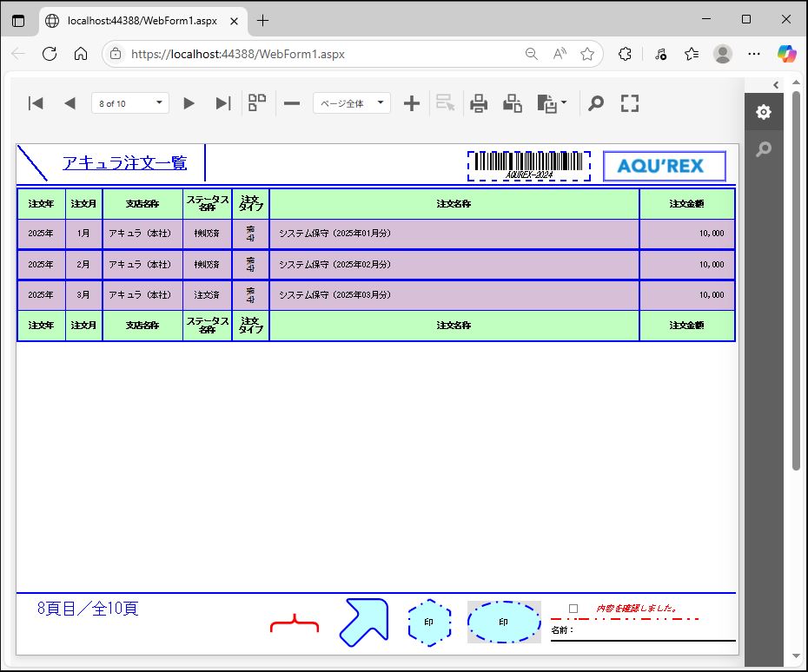This screenshot has width=808, height=672.
Task: Expand the ページ全体 zoom dropdown
Action: (352, 103)
